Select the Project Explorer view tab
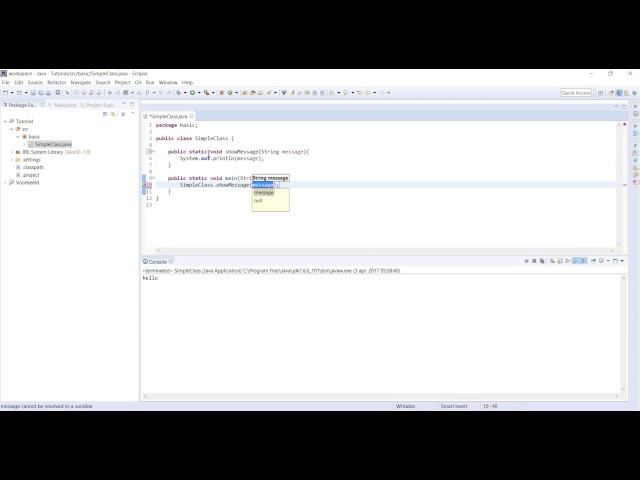This screenshot has width=640, height=480. click(x=98, y=105)
